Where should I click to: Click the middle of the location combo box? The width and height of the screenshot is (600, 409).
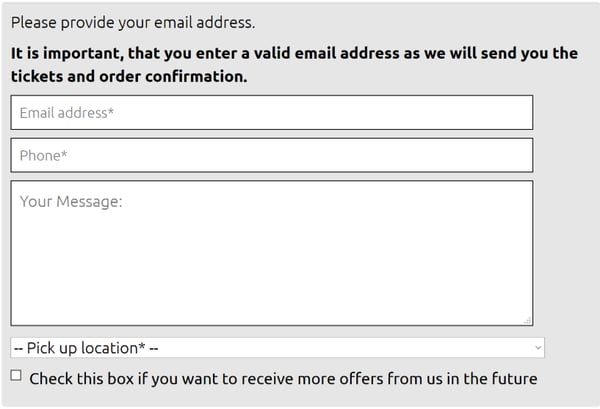tap(277, 348)
